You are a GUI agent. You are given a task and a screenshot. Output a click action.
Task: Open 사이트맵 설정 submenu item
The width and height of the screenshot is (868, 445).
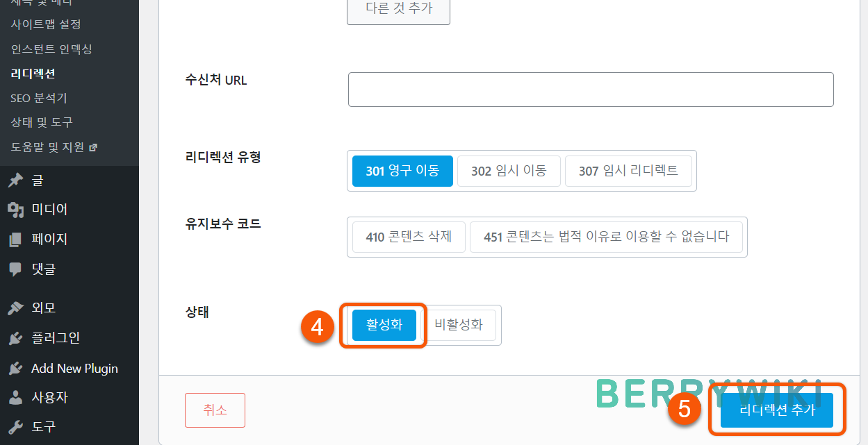tap(46, 24)
